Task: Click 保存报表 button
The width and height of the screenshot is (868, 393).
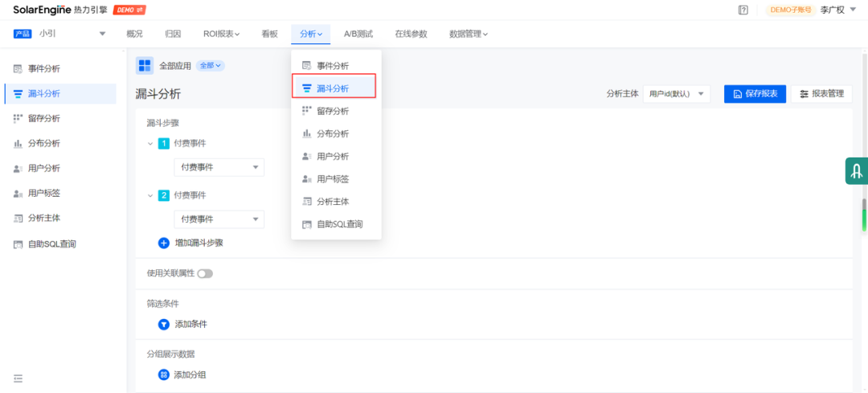Action: click(x=755, y=94)
